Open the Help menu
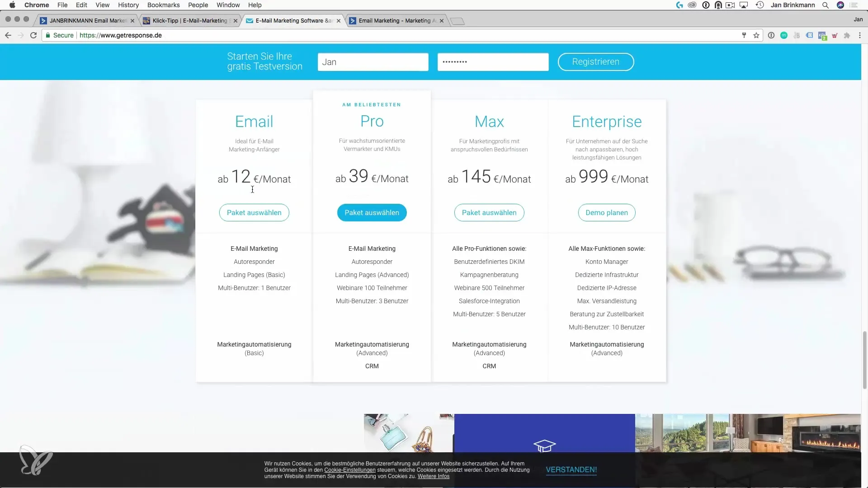This screenshot has width=868, height=488. click(x=255, y=5)
